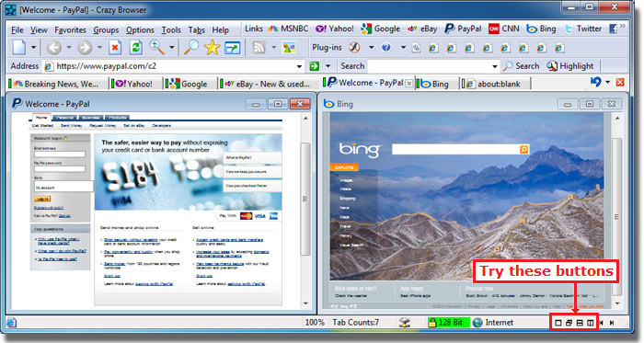Open the Forward history dropdown arrow
Viewport: 644px width, 343px height.
point(99,48)
